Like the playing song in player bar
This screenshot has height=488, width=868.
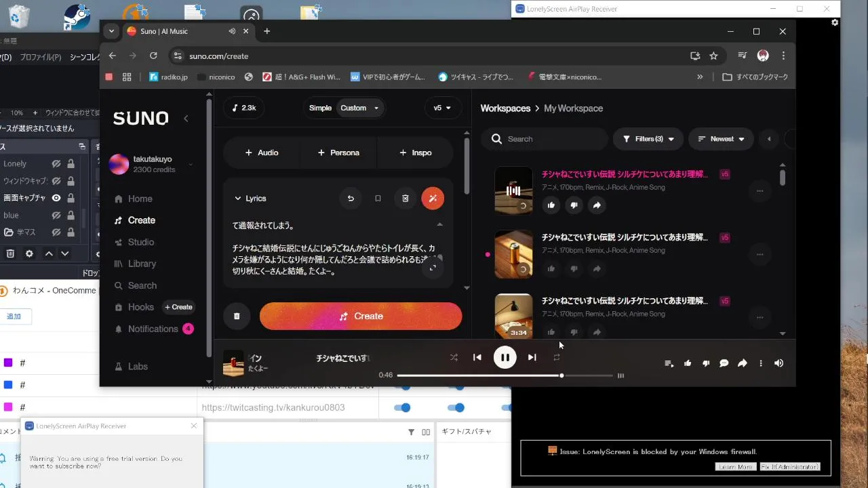688,363
